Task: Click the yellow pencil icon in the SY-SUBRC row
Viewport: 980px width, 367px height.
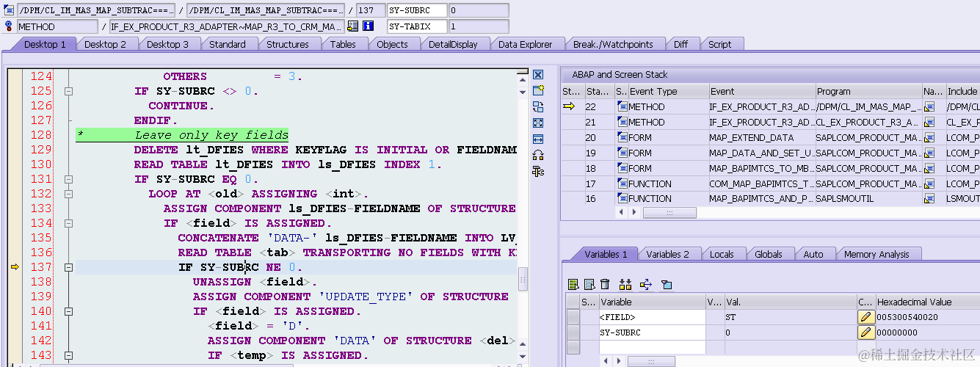Action: point(866,333)
